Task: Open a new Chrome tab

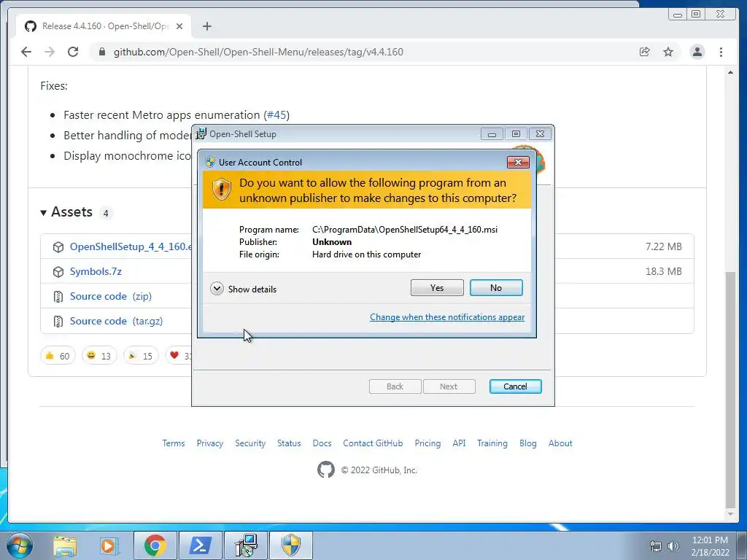Action: tap(206, 26)
